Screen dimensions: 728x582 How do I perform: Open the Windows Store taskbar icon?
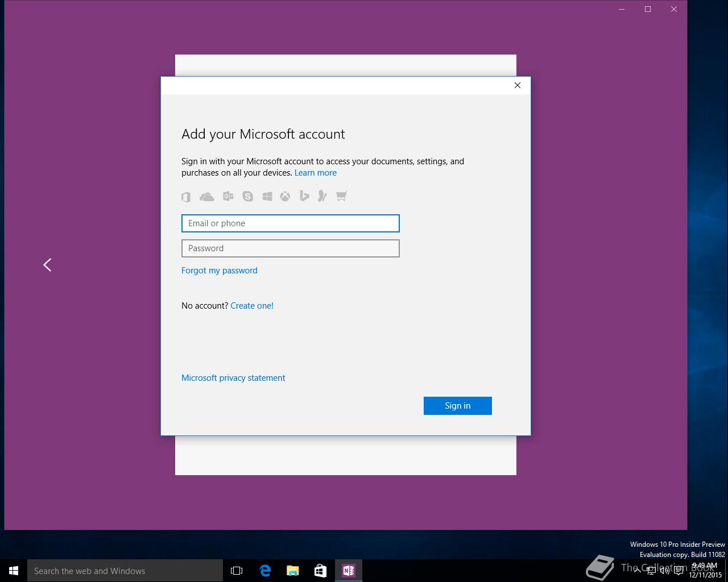pos(320,571)
